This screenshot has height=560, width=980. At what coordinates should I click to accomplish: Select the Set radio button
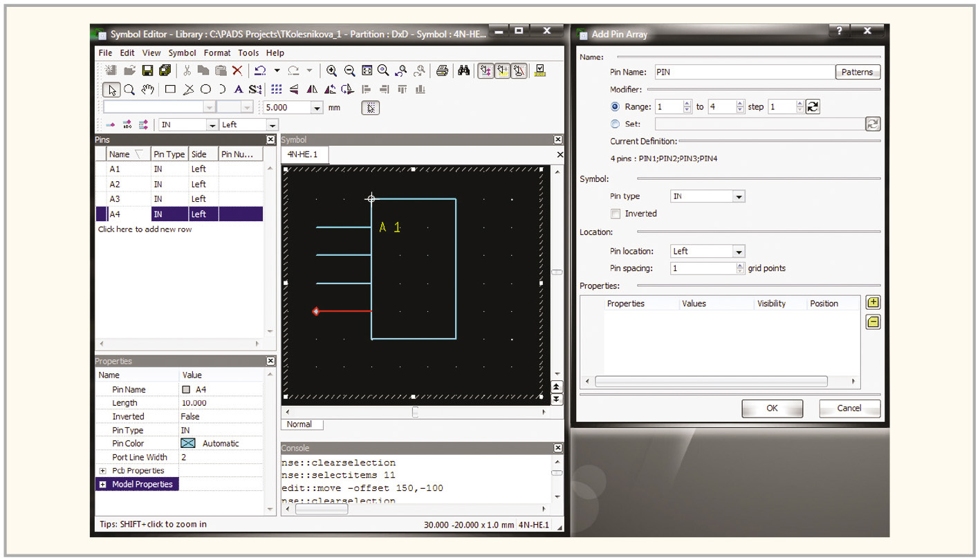coord(616,124)
